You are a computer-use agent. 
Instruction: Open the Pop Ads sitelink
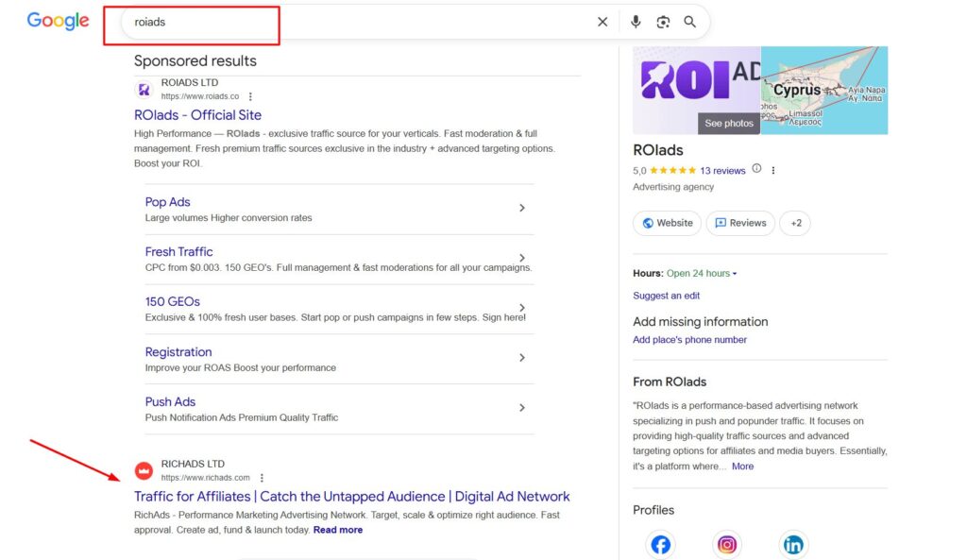(x=168, y=202)
